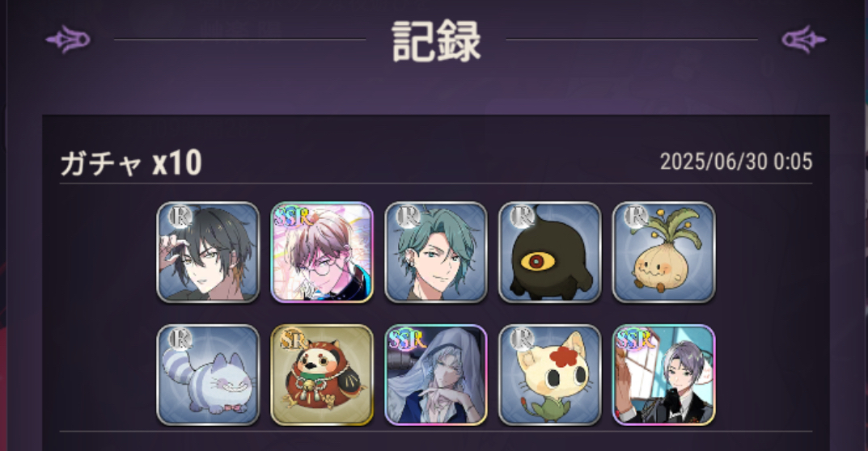Click the 2025/06/30 0:05 timestamp
The image size is (868, 451).
pos(736,162)
